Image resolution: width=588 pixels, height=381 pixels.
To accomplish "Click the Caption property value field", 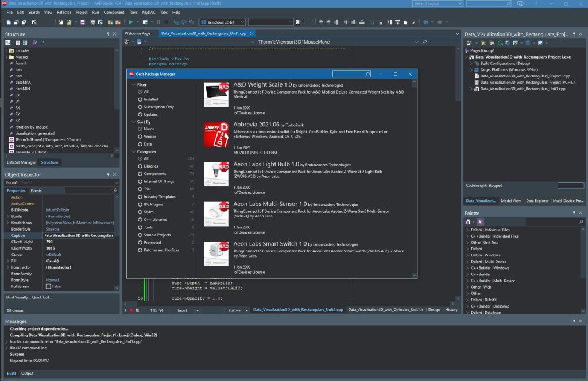I will [x=79, y=235].
